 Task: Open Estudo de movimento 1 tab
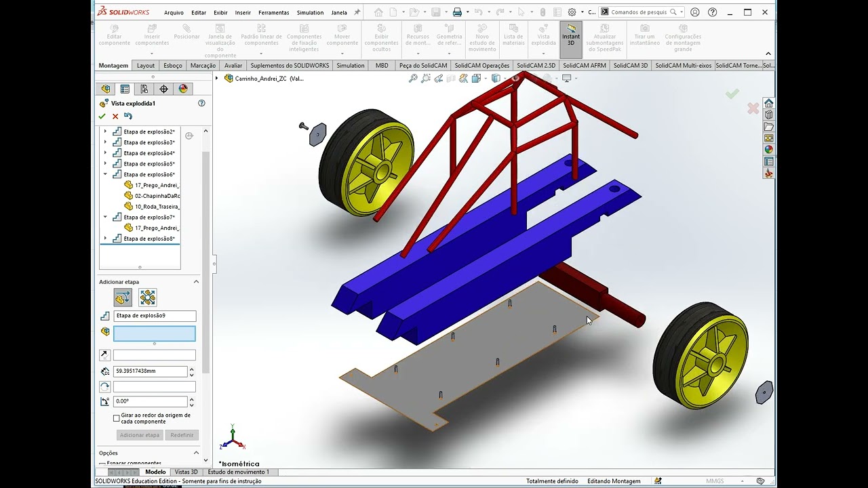pyautogui.click(x=239, y=472)
